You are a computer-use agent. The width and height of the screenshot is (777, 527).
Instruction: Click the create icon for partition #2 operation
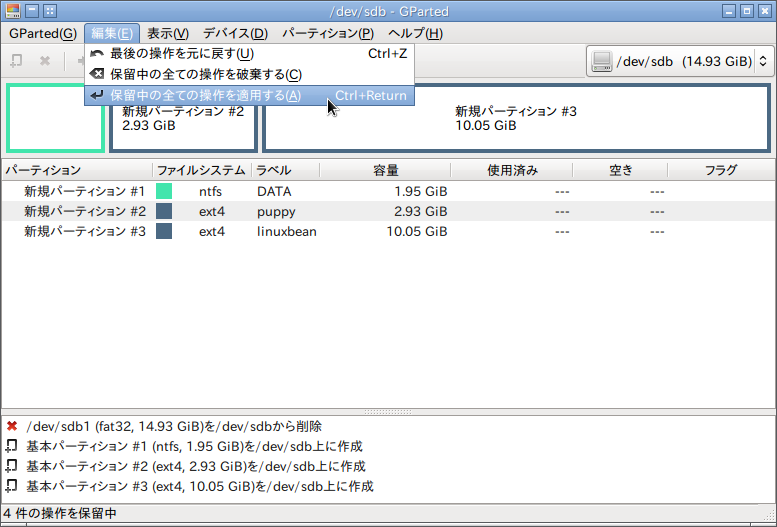point(12,466)
